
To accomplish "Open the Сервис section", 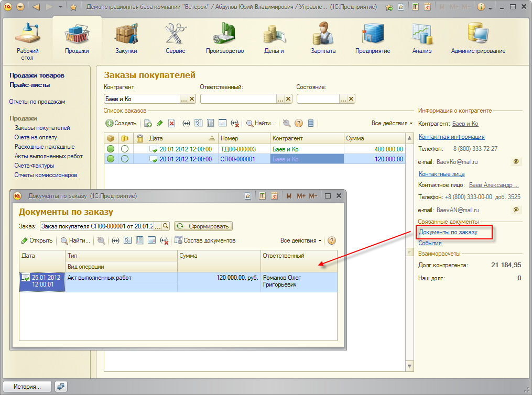I will coord(176,38).
